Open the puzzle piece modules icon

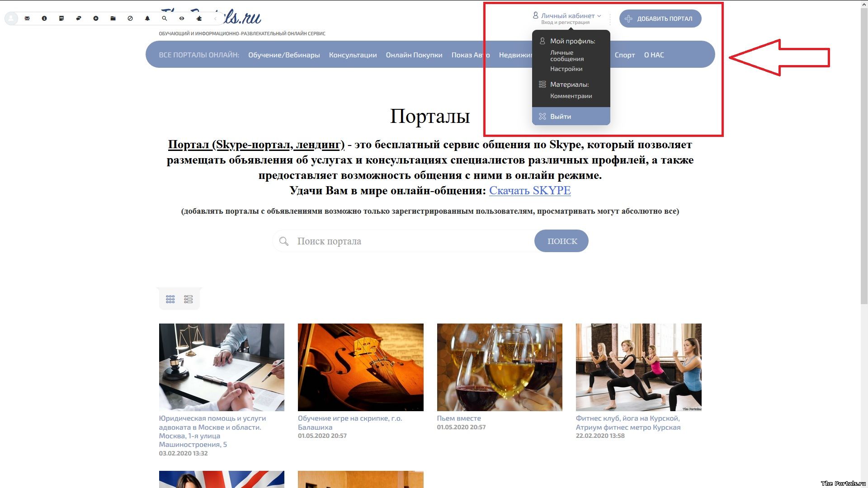coord(199,19)
